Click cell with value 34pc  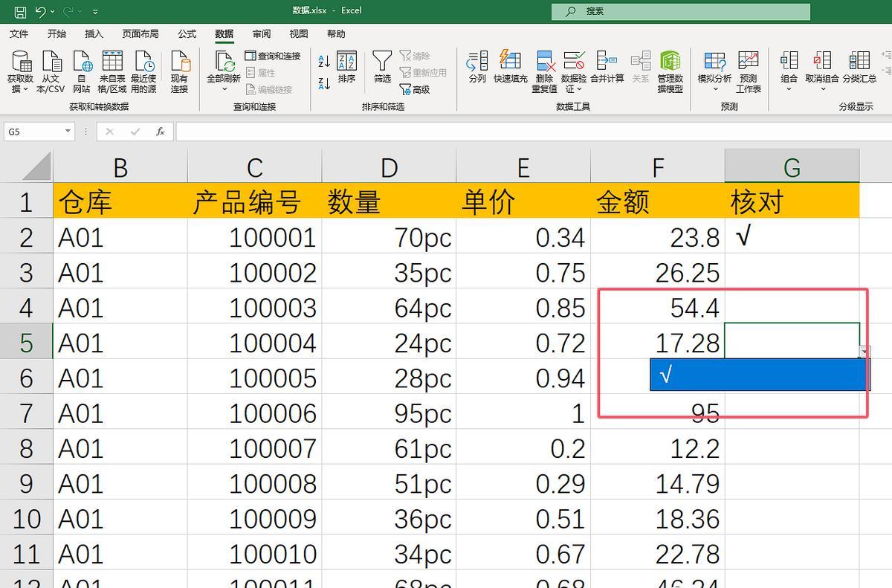point(389,554)
